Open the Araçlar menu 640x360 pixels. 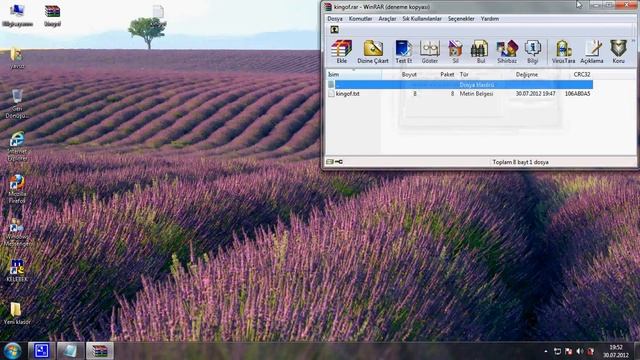387,19
